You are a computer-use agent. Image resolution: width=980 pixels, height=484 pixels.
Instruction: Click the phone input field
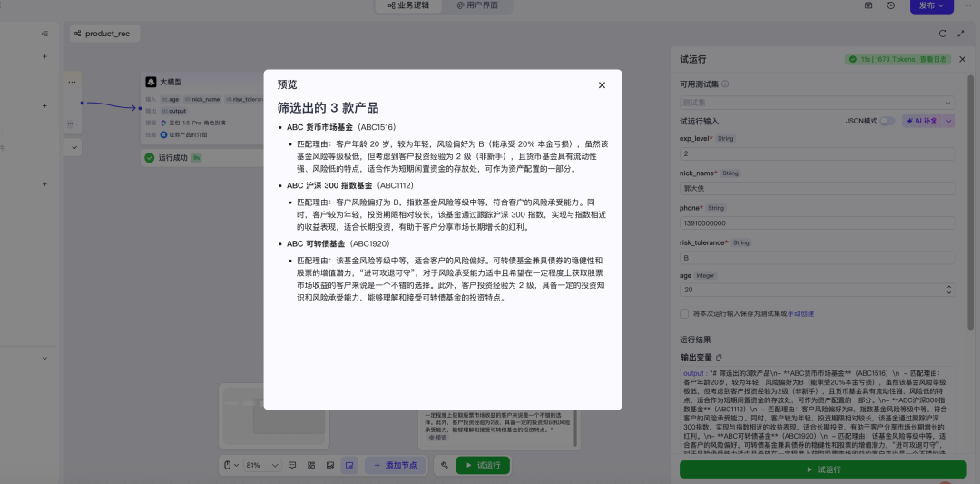point(817,222)
